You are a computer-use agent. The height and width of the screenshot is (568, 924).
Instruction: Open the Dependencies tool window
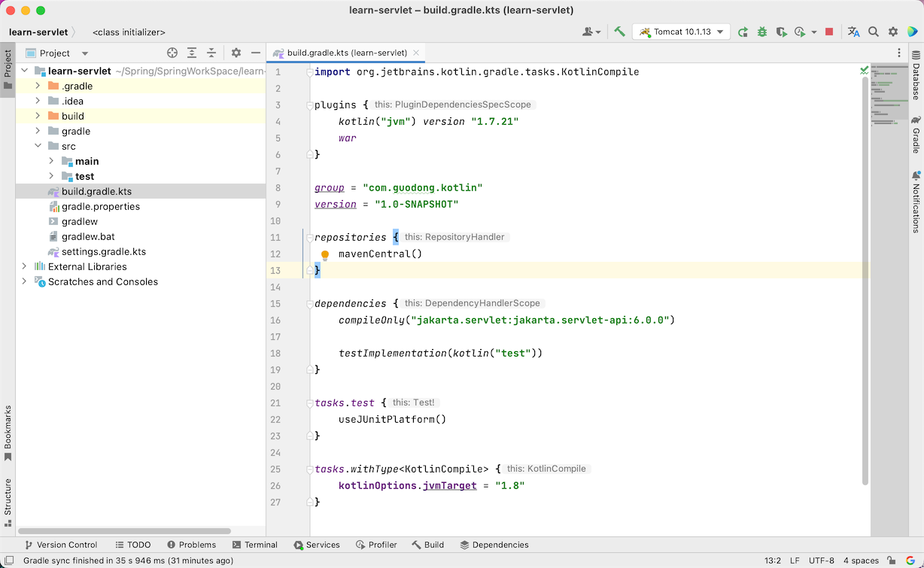coord(494,545)
